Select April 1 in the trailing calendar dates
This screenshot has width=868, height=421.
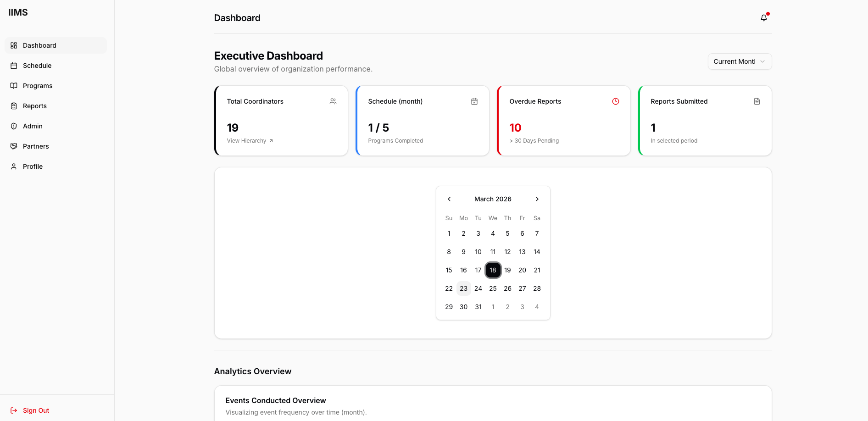(493, 306)
